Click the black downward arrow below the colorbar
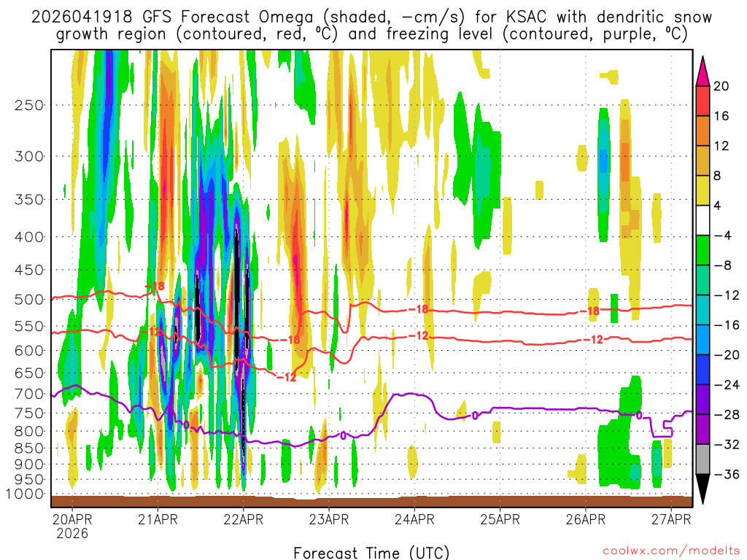The width and height of the screenshot is (747, 560). (703, 489)
